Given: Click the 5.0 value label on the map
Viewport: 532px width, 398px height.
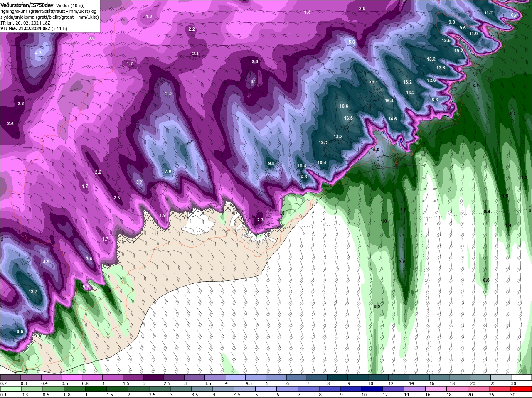Looking at the screenshot, I should point(376,150).
